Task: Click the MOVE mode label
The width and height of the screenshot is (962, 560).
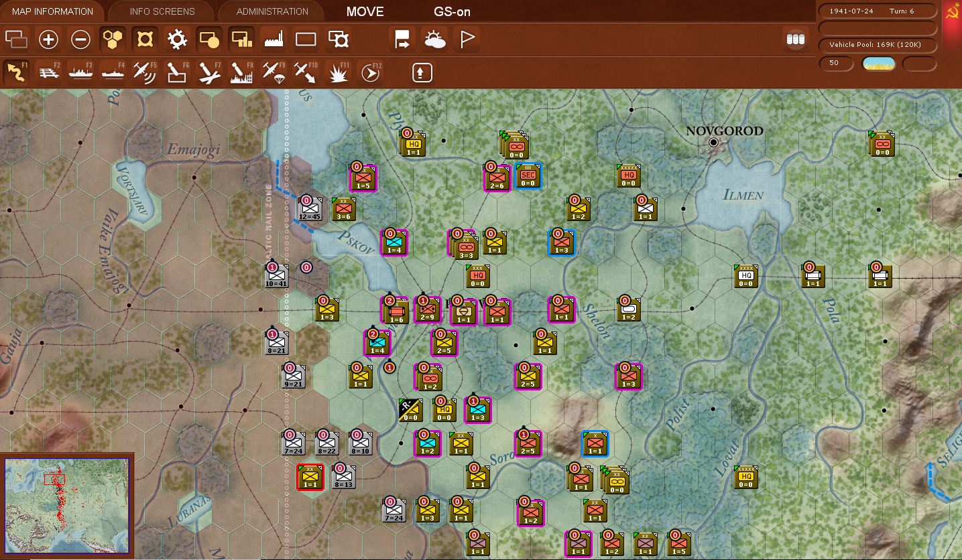Action: click(364, 11)
